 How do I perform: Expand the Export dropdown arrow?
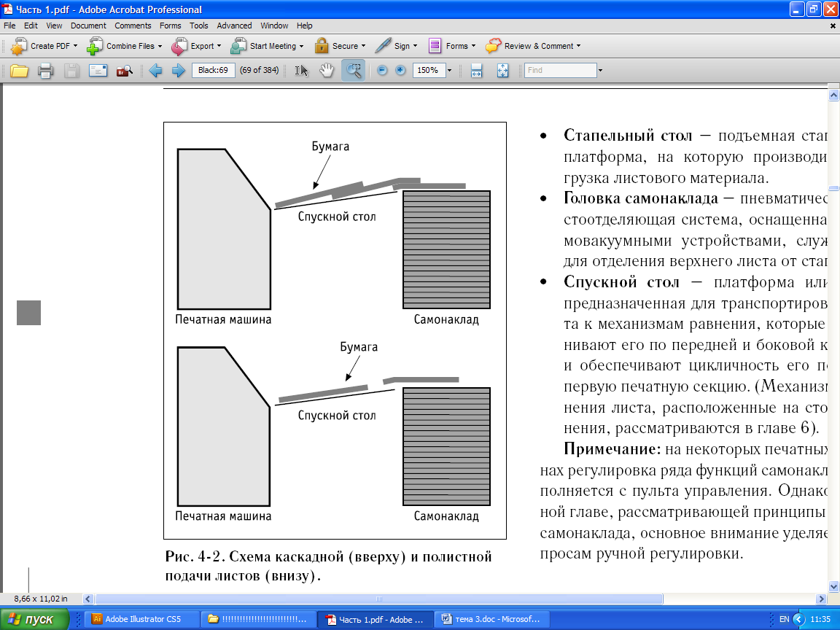[x=219, y=46]
